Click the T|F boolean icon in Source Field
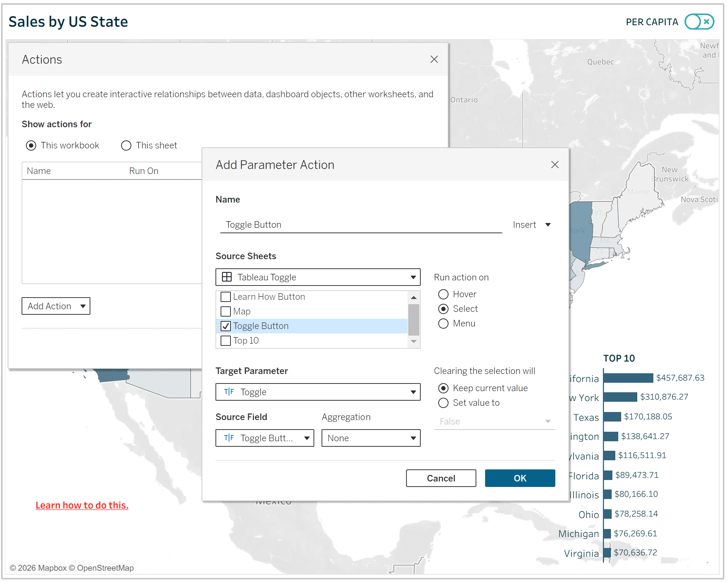Image resolution: width=728 pixels, height=582 pixels. click(229, 438)
